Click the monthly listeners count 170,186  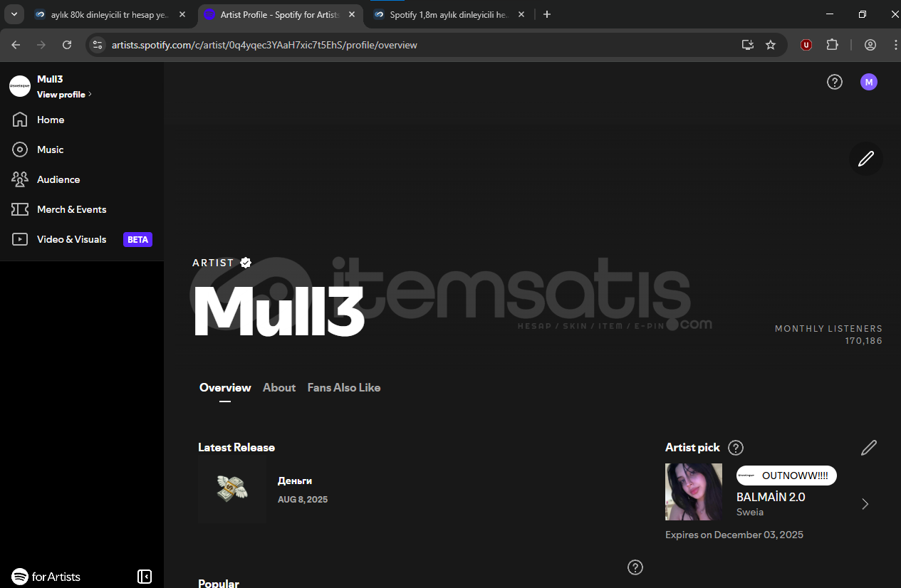tap(864, 341)
